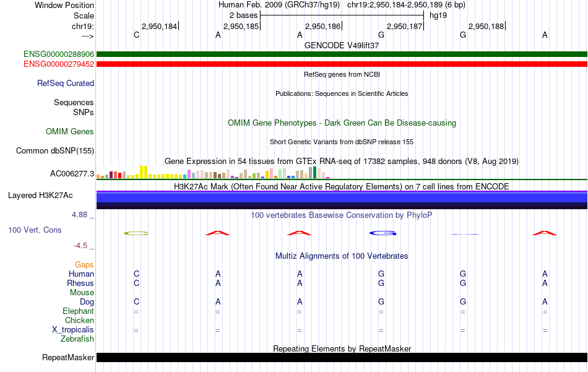Click '100 vertebrates Basewise Conservation by PhyloP' title

pyautogui.click(x=342, y=215)
